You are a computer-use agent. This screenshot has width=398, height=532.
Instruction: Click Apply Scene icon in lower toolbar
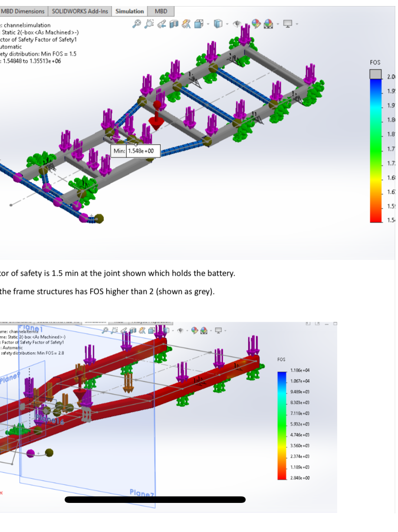(x=204, y=330)
